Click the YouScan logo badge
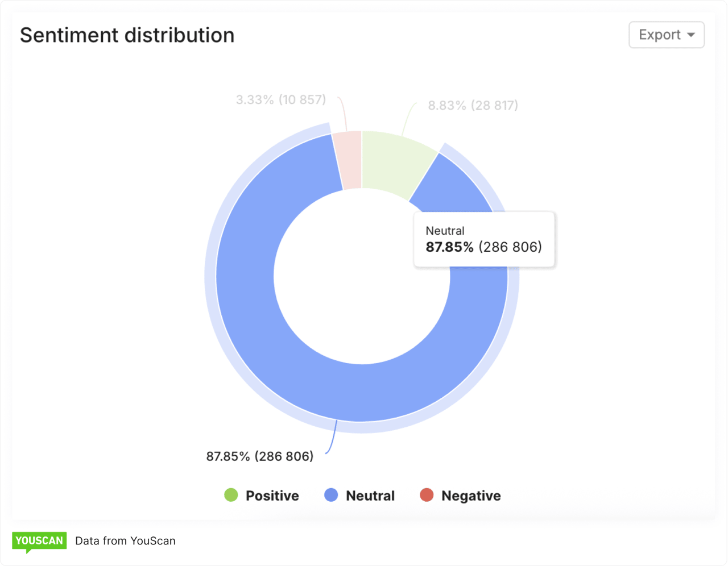The image size is (728, 566). 39,541
